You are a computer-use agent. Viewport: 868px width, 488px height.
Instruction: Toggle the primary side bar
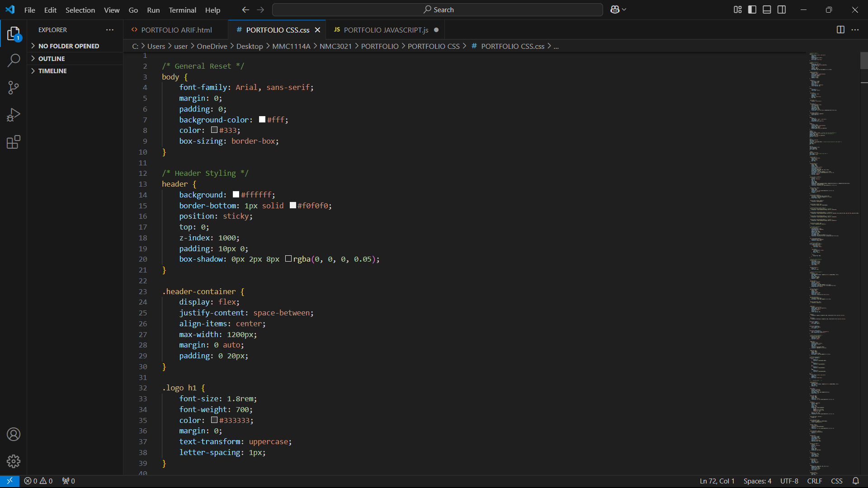point(752,9)
